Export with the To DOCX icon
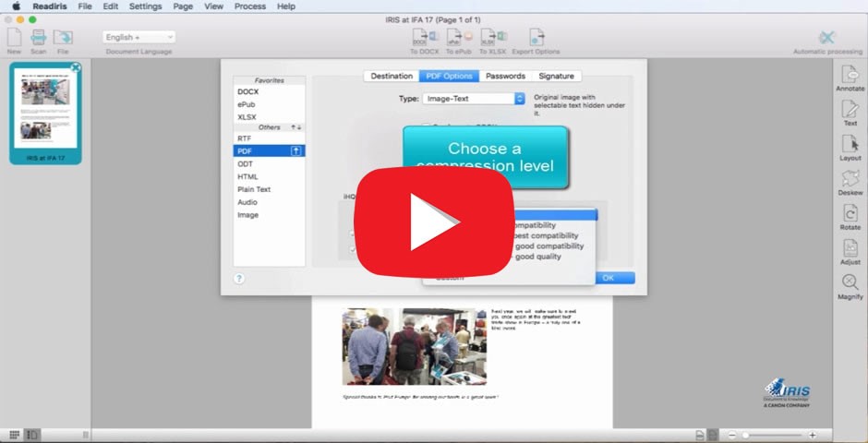 425,38
